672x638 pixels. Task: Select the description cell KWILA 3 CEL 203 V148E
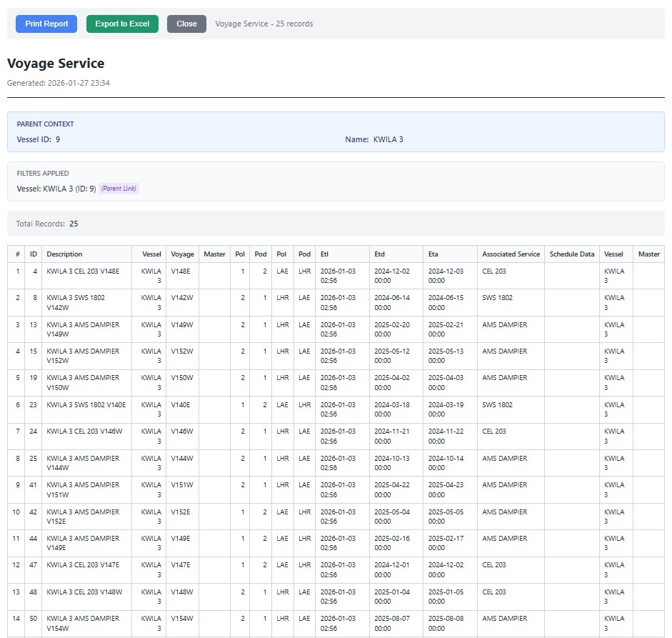tap(83, 271)
